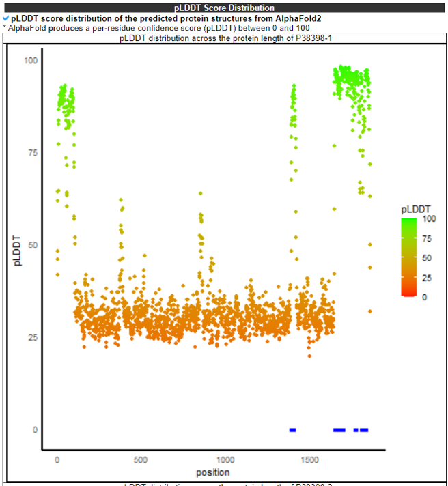This screenshot has width=448, height=486.
Task: Click the chart title for P38398-1
Action: click(x=225, y=39)
